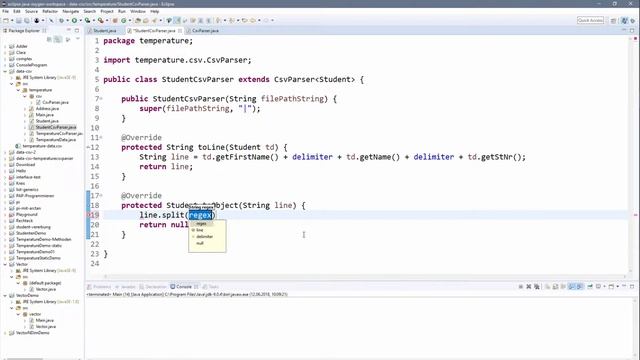Screen dimensions: 640x360
Task: Click the Collapse All icon in Package Explorer
Action: (49, 39)
